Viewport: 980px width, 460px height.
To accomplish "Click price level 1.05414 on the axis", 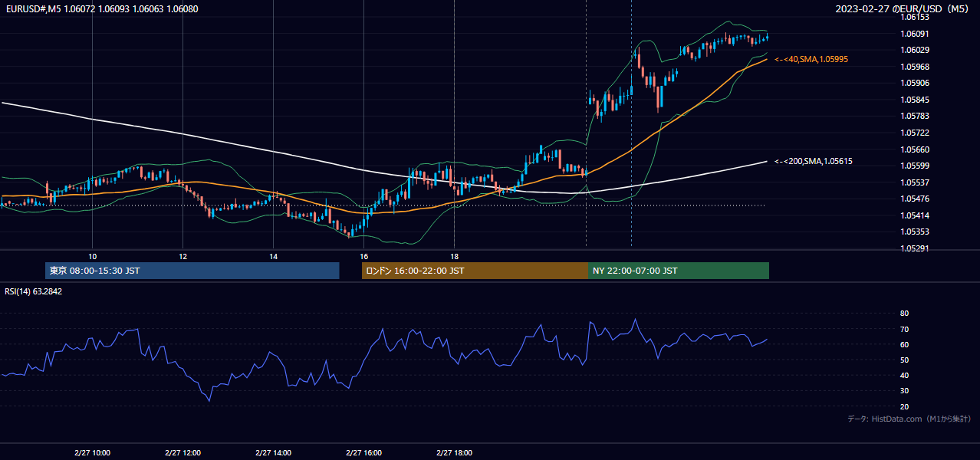I will (x=914, y=215).
